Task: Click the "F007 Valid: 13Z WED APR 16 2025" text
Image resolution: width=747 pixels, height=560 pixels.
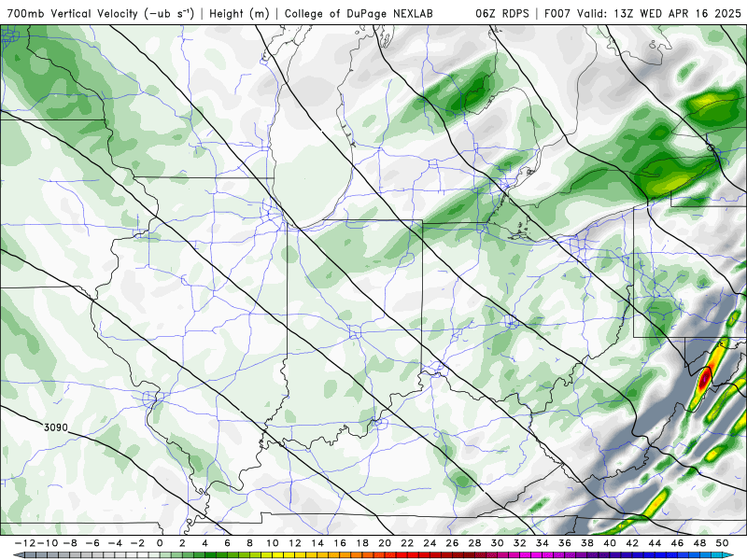Action: coord(642,13)
